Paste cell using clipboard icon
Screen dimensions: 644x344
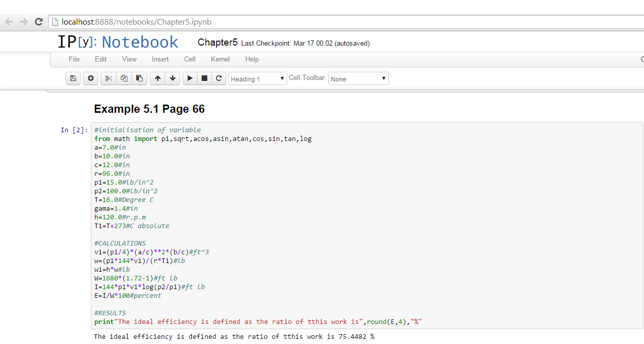(x=139, y=78)
